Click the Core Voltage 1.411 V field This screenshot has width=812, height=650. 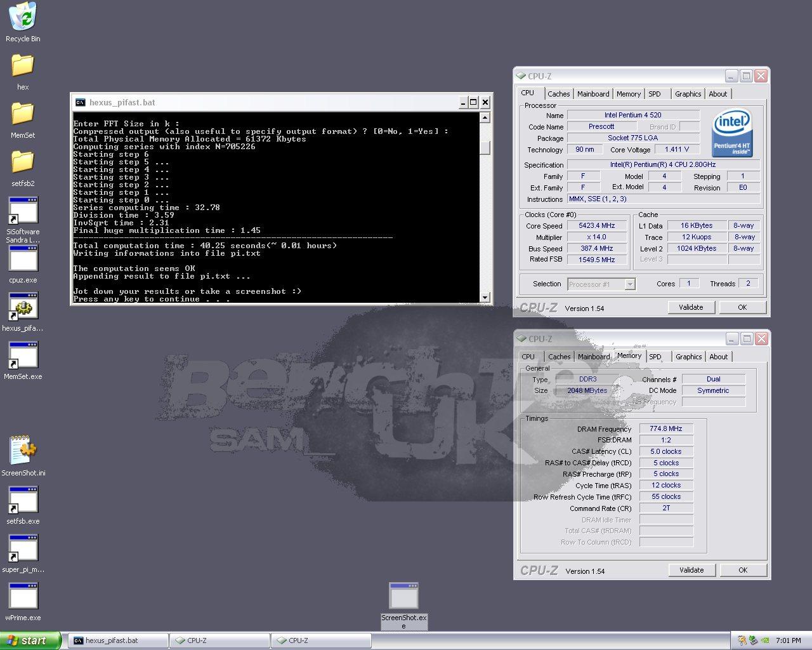677,150
